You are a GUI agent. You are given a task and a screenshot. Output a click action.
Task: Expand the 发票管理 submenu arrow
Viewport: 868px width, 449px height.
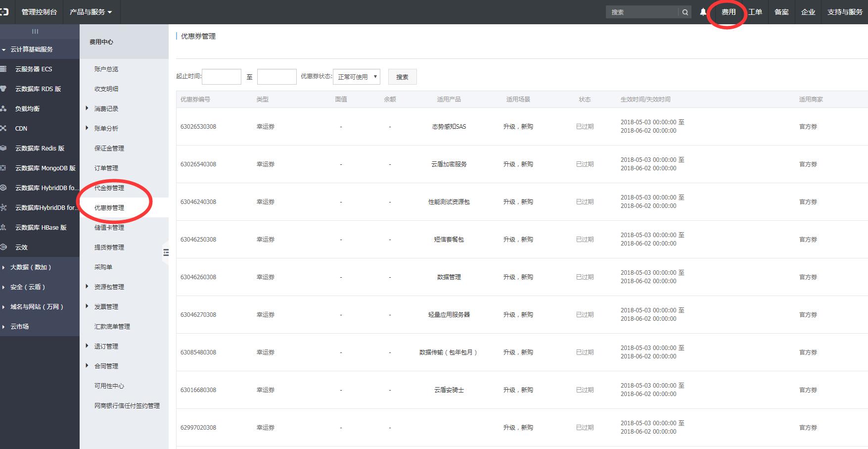point(87,306)
